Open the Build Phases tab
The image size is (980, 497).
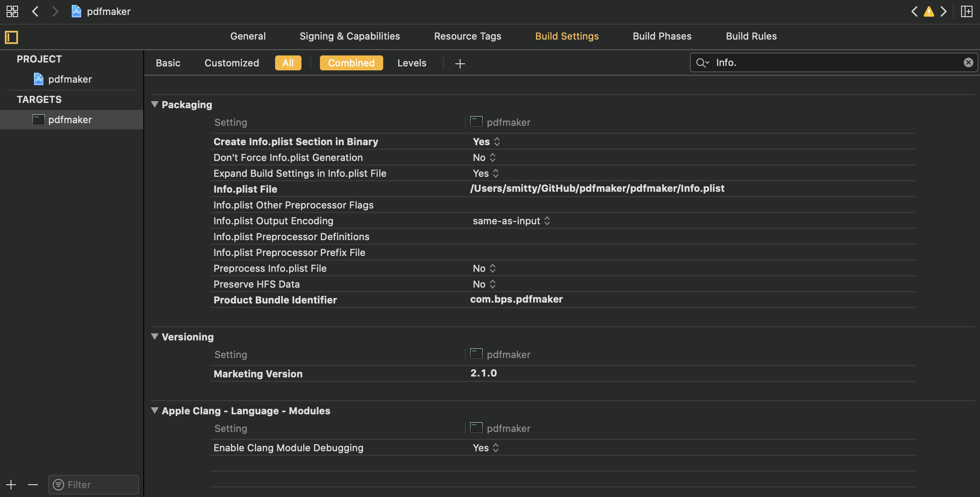pos(662,36)
